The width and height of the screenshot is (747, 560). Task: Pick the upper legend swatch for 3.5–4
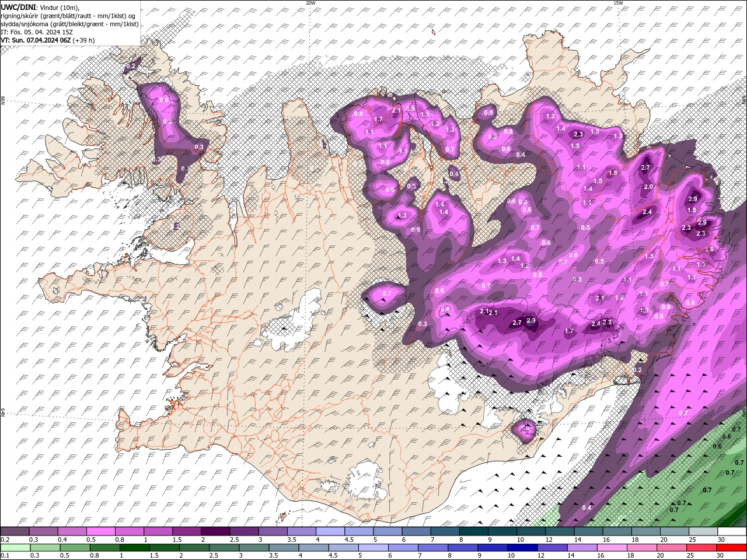point(301,531)
